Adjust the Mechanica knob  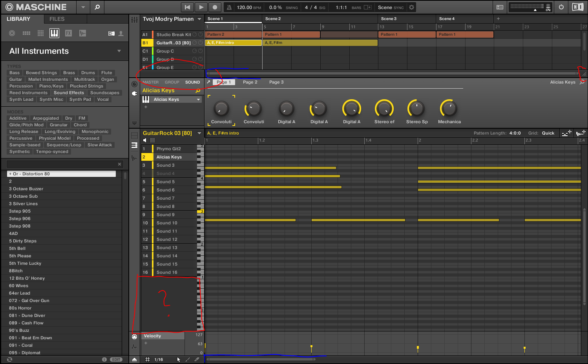(x=449, y=109)
